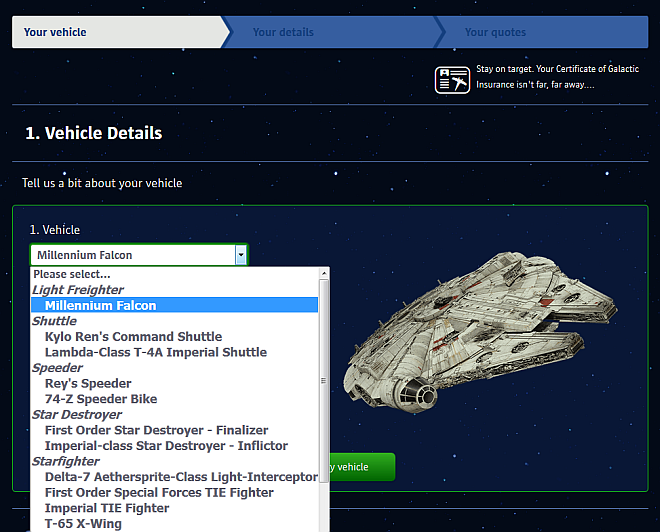Click the 'Star Destroyer' group heading

click(77, 414)
